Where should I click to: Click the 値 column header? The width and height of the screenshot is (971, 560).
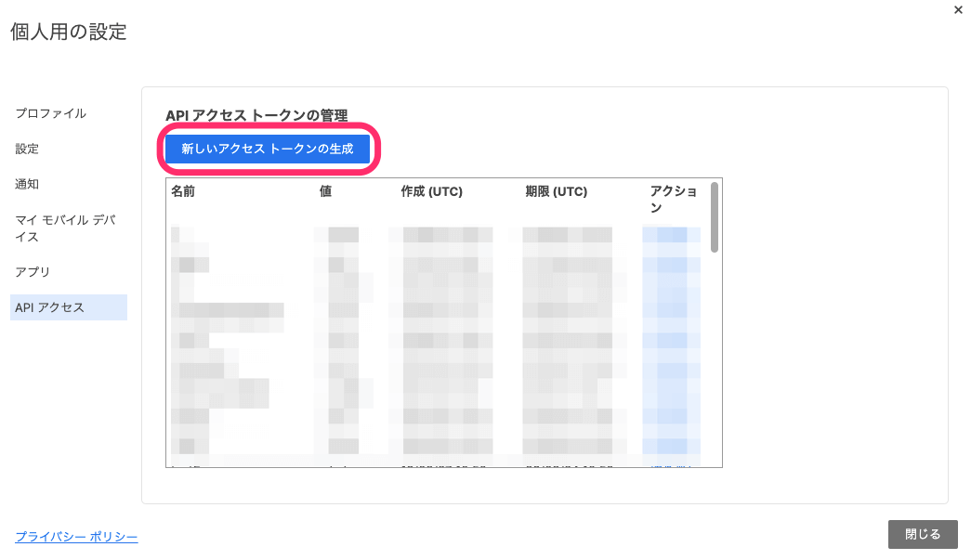point(325,191)
